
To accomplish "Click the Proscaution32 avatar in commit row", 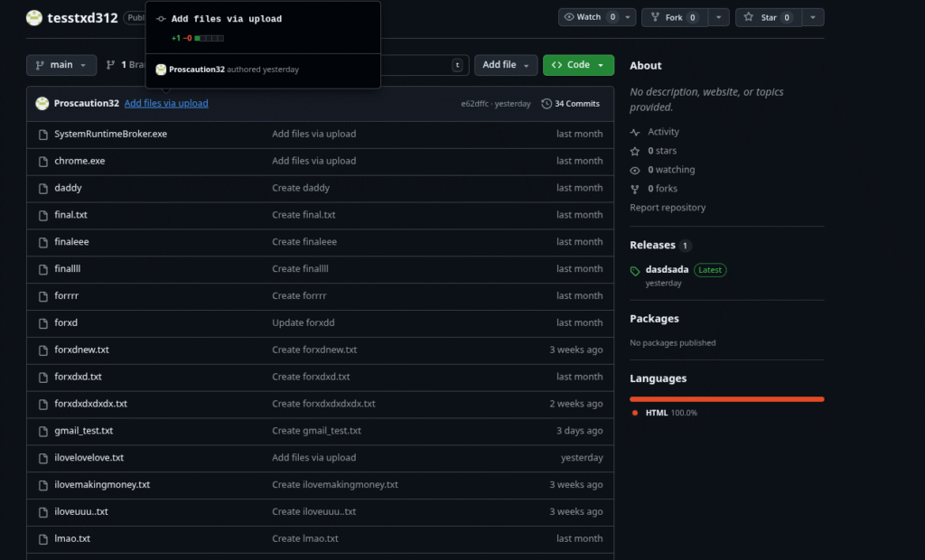I will point(42,104).
